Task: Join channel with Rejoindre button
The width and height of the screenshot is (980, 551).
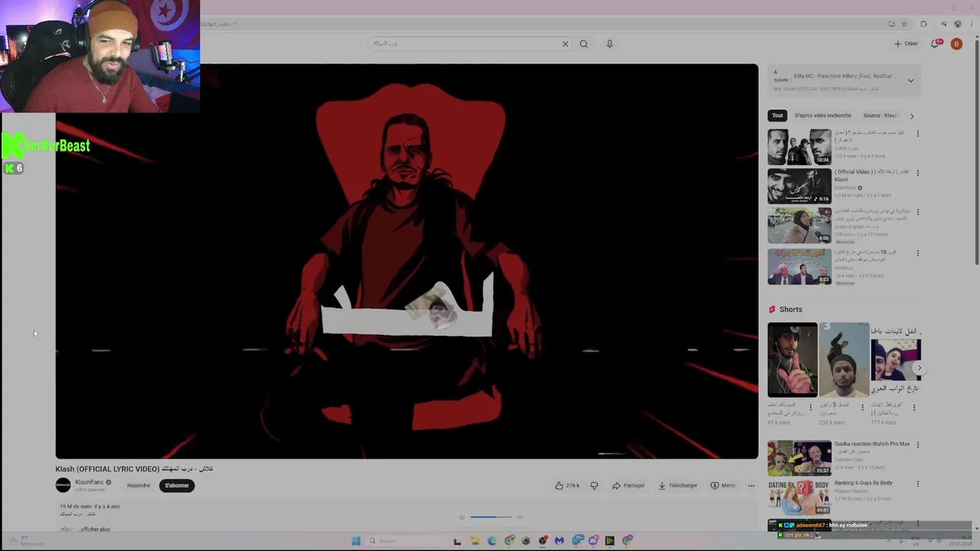Action: point(139,485)
